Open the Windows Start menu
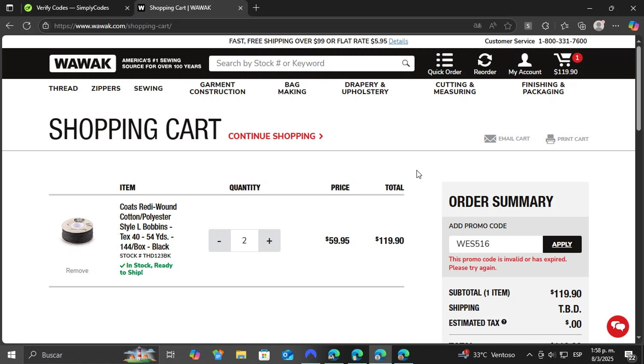The image size is (644, 364). (12, 355)
